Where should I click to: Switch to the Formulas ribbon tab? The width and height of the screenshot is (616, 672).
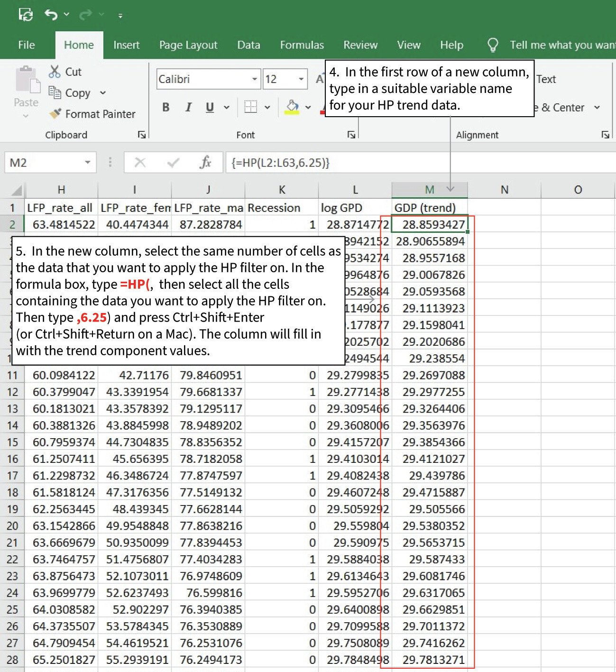point(302,45)
